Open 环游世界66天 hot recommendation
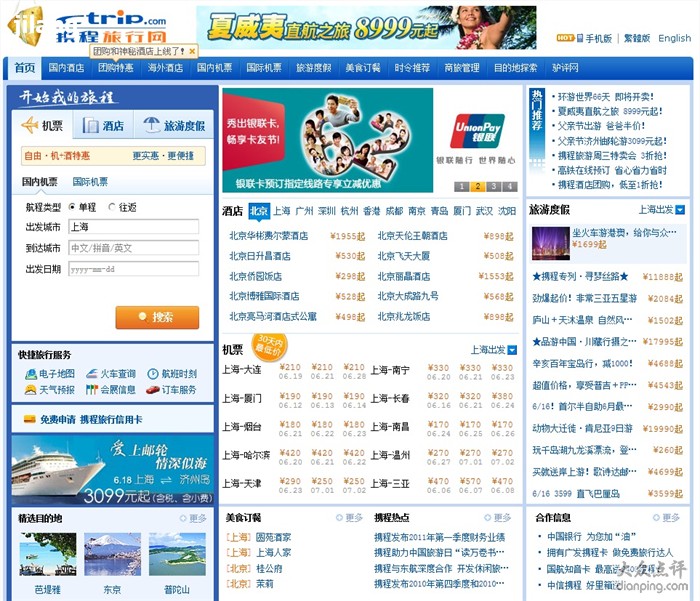Viewport: 700px width, 601px height. (x=605, y=97)
